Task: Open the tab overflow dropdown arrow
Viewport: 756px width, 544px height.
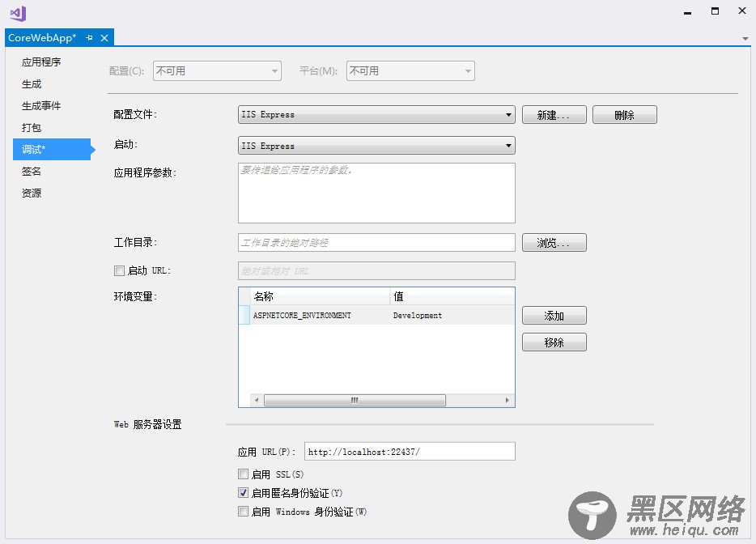Action: 745,39
